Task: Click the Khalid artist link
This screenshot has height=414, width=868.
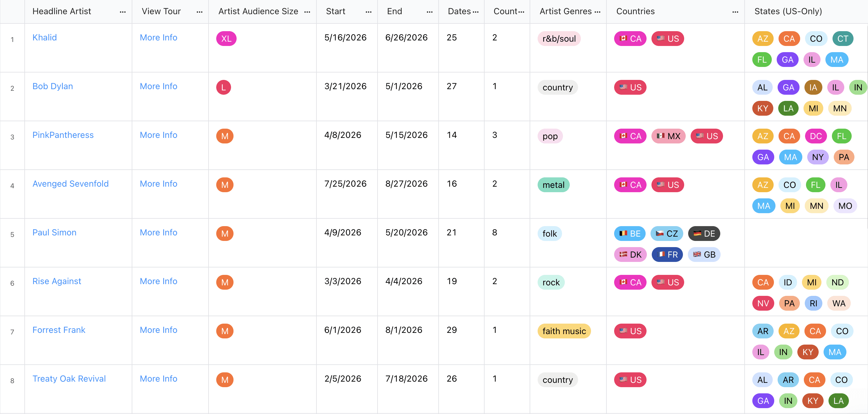Action: pos(44,37)
